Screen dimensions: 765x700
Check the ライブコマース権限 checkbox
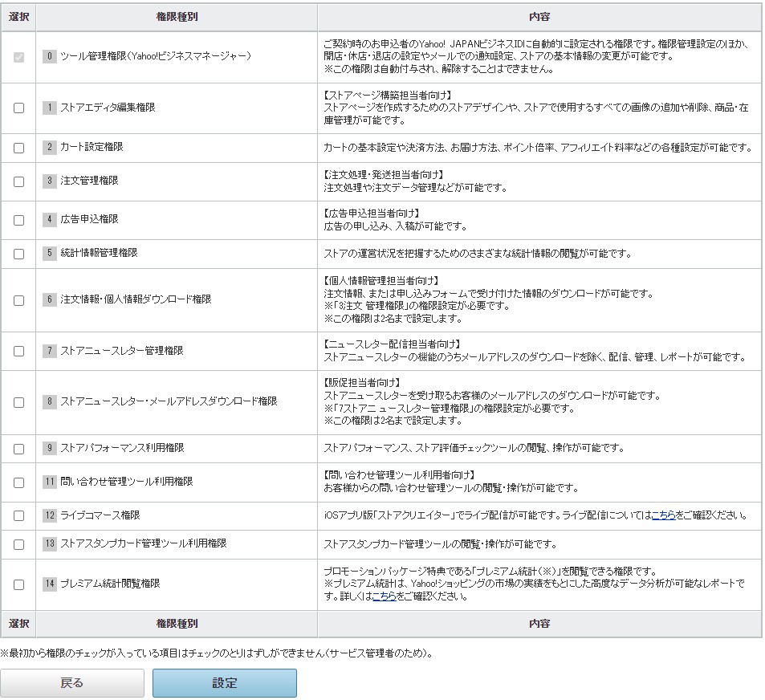tap(18, 516)
